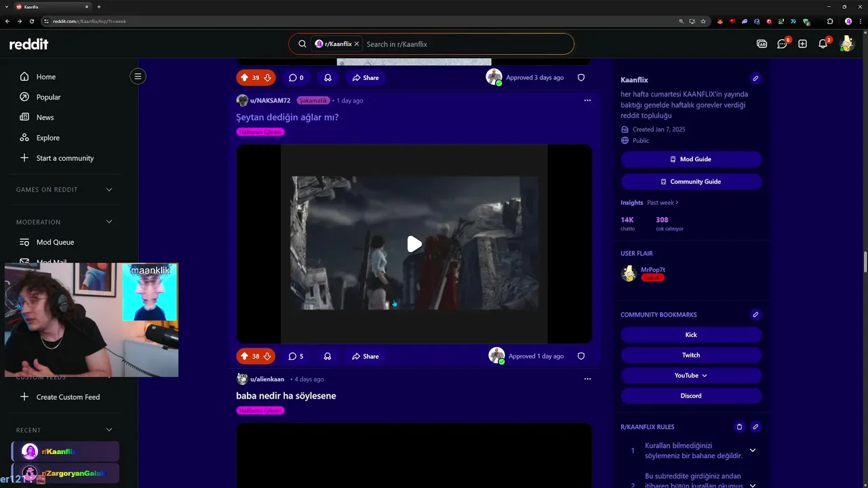Open the Twitch bookmark

(691, 355)
